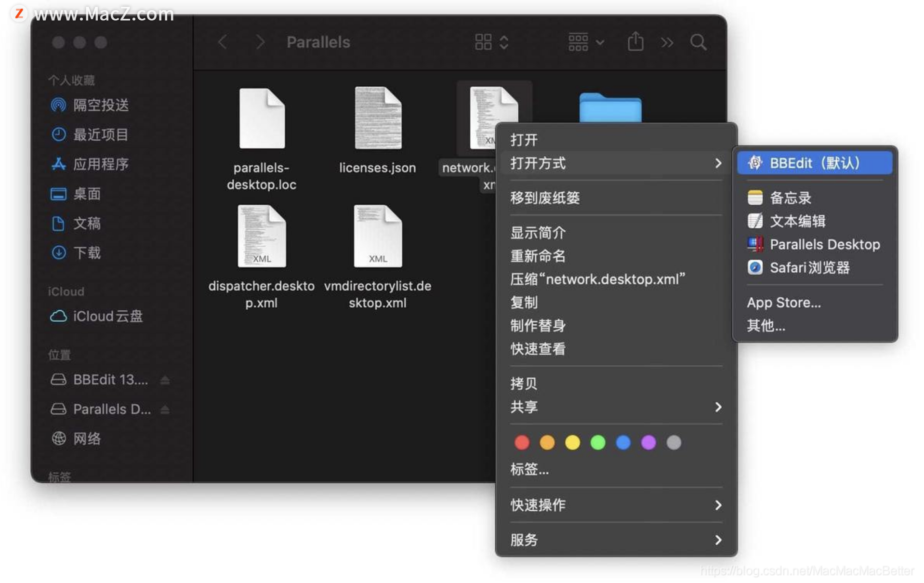Viewport: 924px width, 583px height.
Task: Select parallels-desktop.loc file
Action: [262, 119]
